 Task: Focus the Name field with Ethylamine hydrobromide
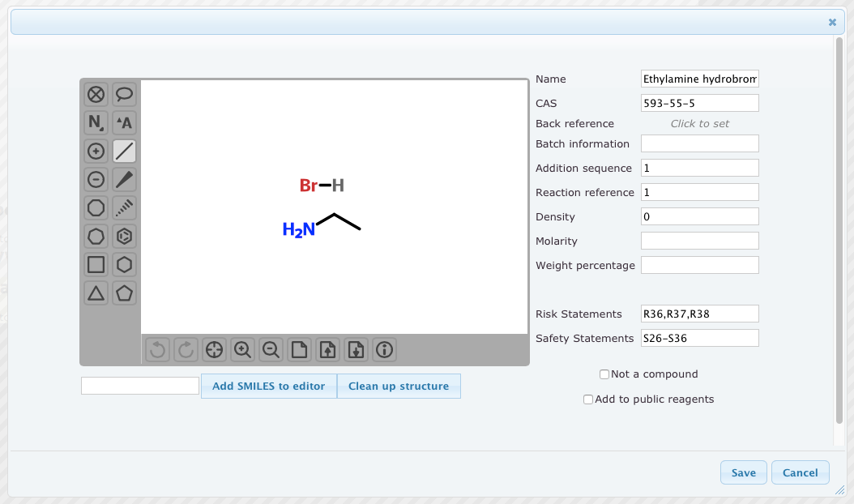[700, 79]
